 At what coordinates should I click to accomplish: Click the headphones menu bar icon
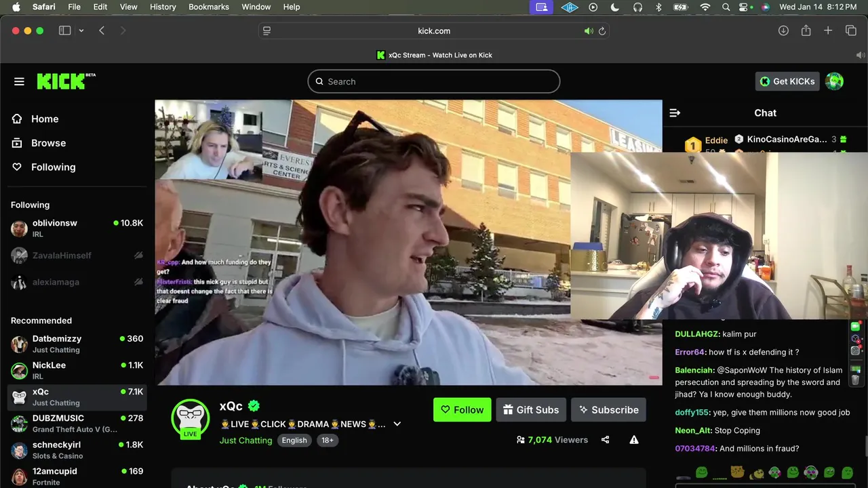pyautogui.click(x=637, y=7)
